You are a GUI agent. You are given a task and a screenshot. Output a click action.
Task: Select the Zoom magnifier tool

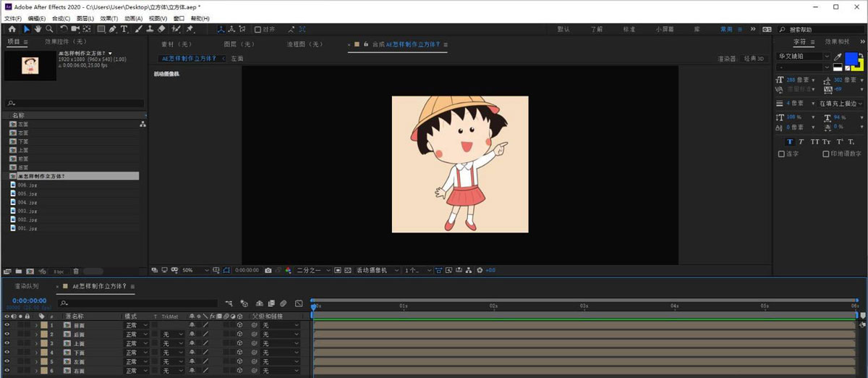point(49,30)
